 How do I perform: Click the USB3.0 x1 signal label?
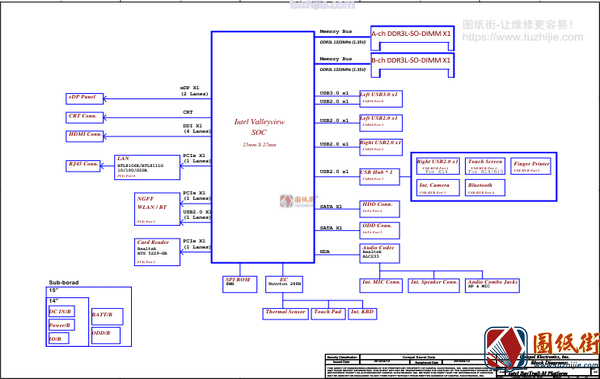click(334, 93)
